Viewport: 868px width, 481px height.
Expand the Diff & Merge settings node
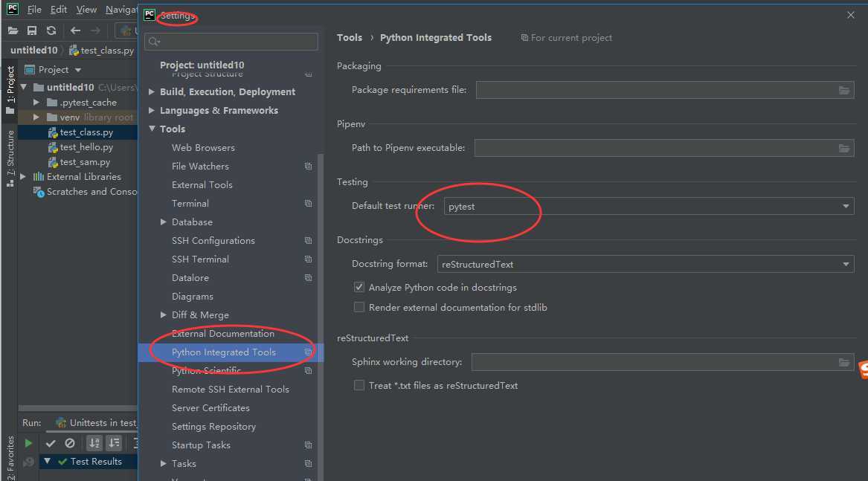pyautogui.click(x=164, y=315)
